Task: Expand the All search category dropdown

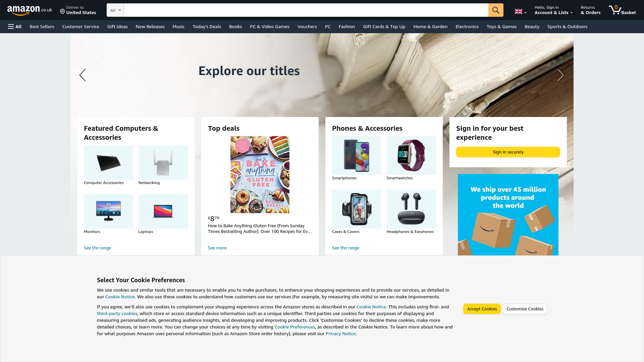Action: click(x=115, y=10)
